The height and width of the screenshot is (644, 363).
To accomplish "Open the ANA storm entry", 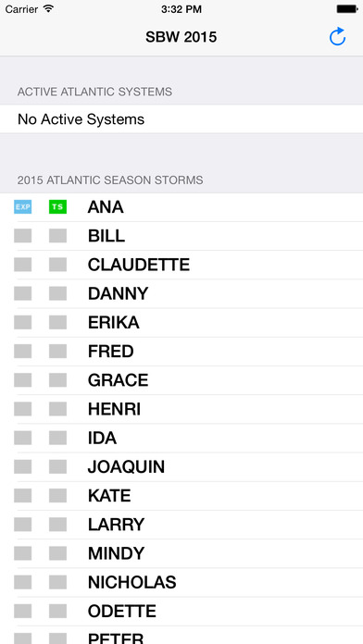I will (181, 207).
